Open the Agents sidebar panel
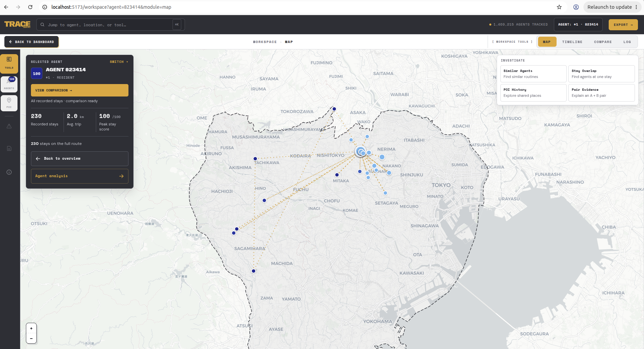The image size is (644, 349). tap(9, 84)
